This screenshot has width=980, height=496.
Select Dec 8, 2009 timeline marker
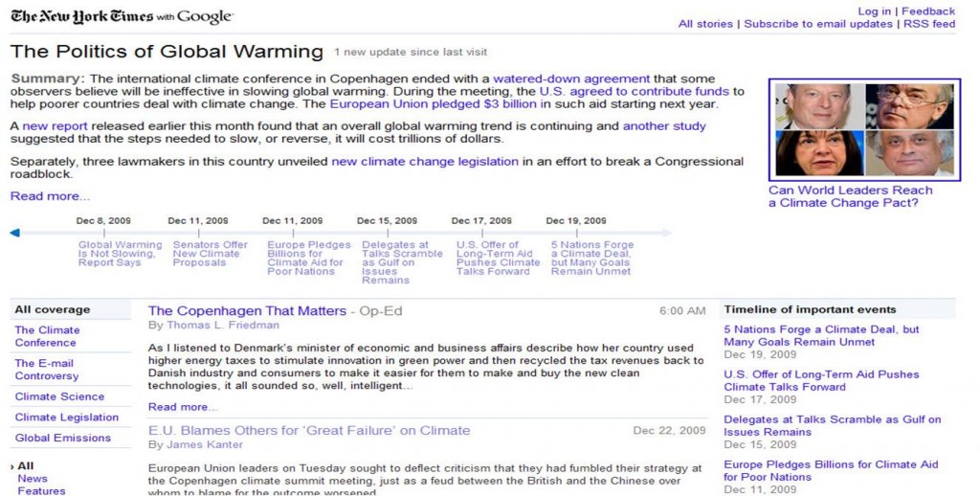click(x=103, y=221)
